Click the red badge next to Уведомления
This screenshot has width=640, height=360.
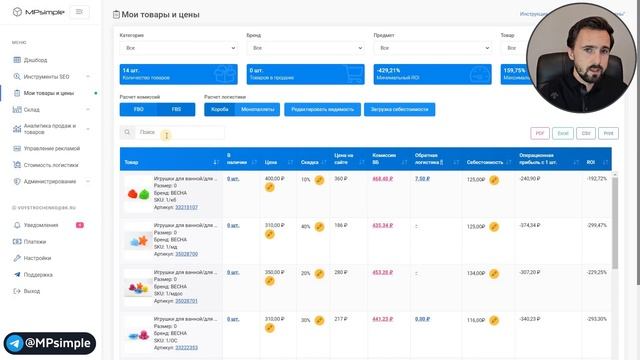[80, 225]
